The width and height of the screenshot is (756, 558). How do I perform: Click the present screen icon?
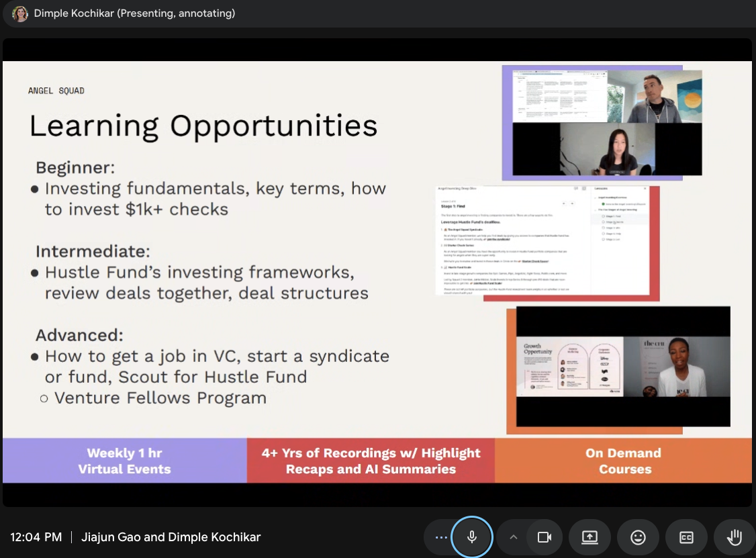589,537
